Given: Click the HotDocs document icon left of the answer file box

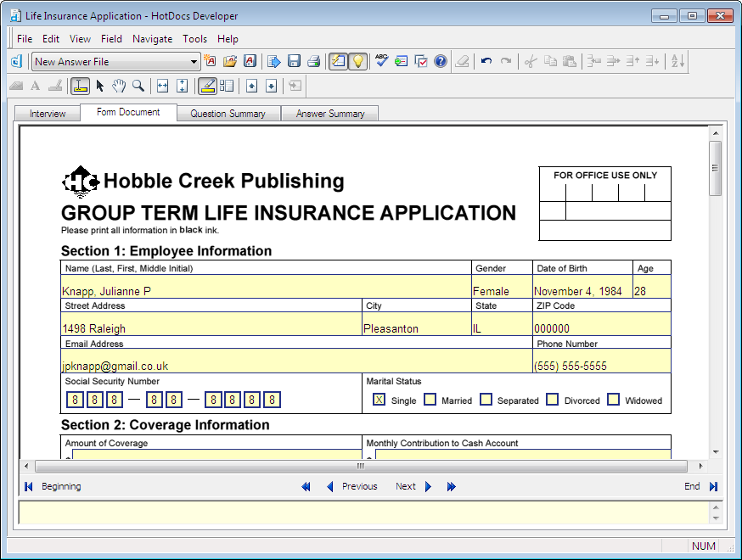Looking at the screenshot, I should (17, 61).
